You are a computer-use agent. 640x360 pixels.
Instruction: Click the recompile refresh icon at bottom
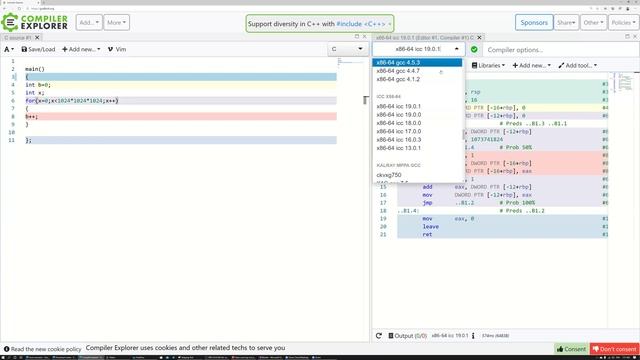(379, 336)
